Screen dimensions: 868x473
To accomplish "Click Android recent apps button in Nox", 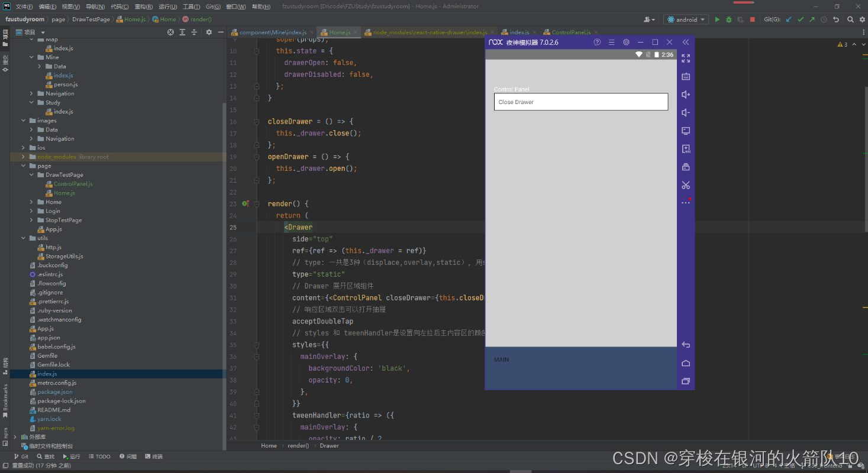I will 686,381.
